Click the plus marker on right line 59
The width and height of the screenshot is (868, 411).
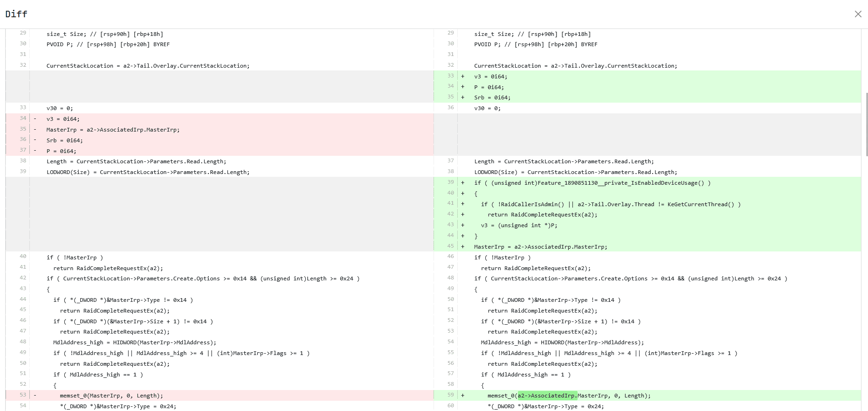pos(462,396)
